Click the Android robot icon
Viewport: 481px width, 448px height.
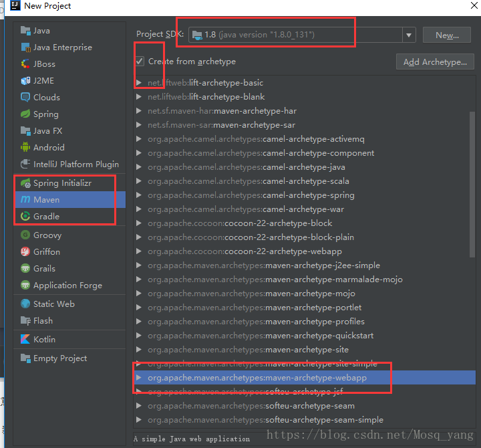click(x=25, y=147)
